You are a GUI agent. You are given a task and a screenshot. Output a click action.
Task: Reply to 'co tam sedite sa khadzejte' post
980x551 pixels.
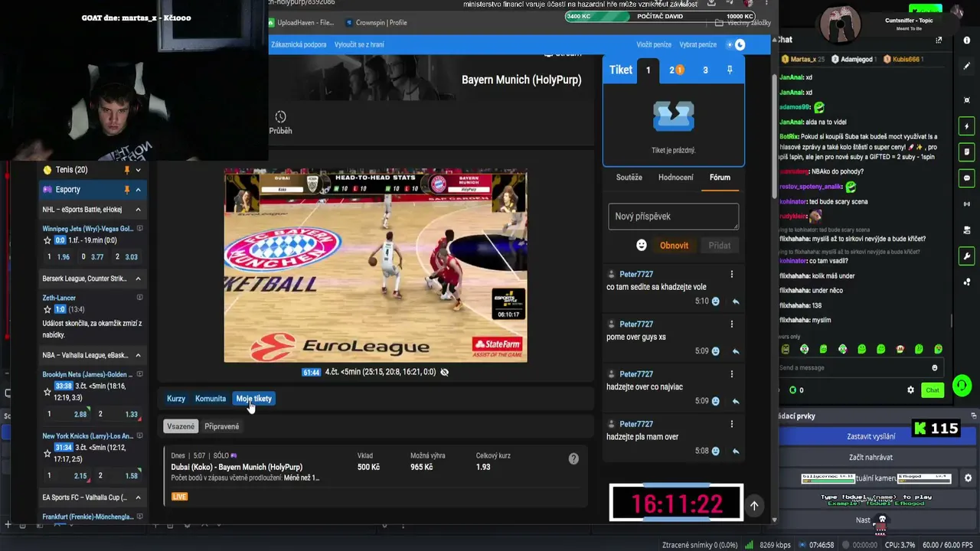pyautogui.click(x=736, y=302)
